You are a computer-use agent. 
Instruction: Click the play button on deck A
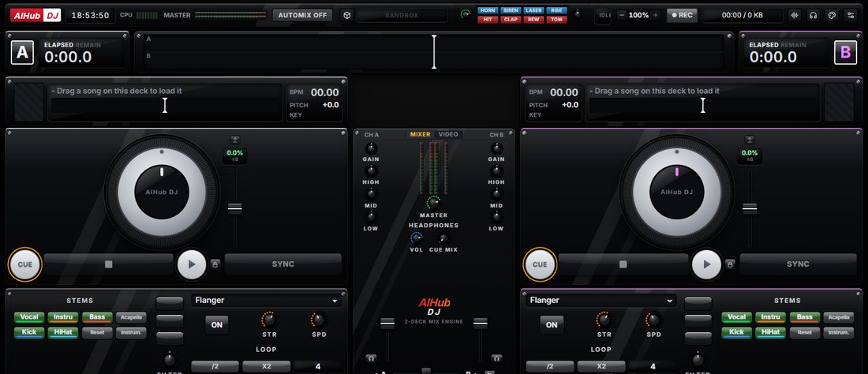tap(192, 264)
